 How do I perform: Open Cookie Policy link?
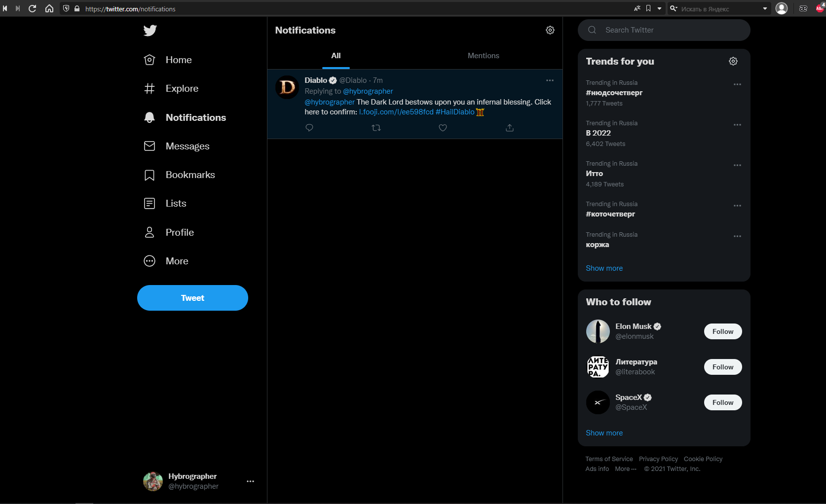coord(703,459)
